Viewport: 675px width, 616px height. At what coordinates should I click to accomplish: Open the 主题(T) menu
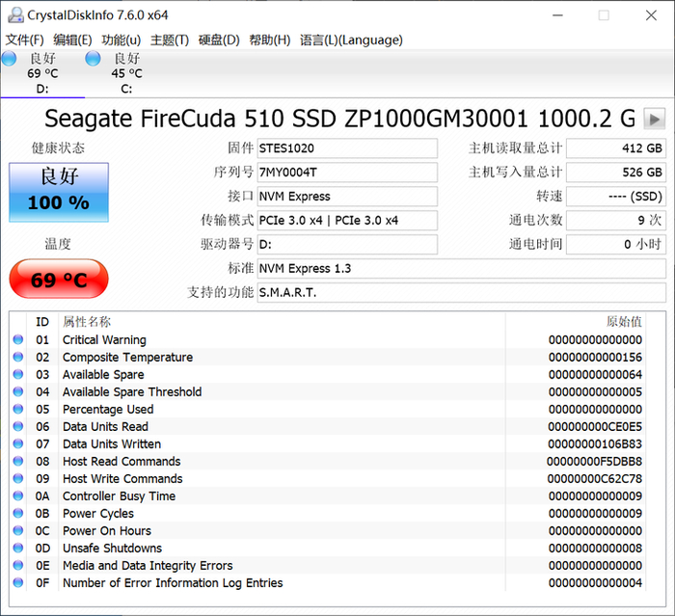click(170, 40)
